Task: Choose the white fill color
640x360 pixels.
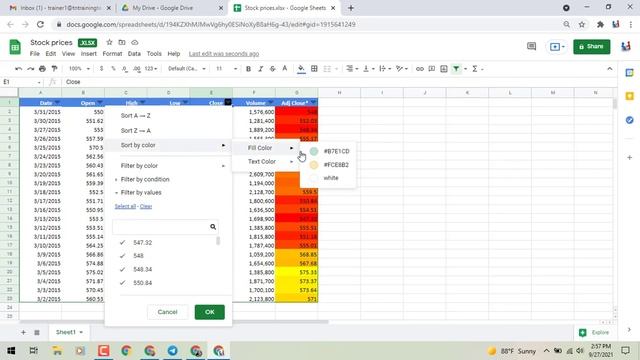Action: (328, 178)
